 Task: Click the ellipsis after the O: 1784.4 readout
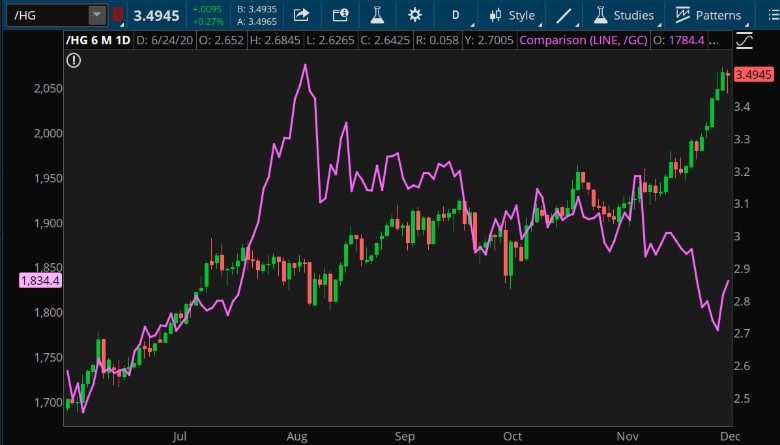pos(713,41)
